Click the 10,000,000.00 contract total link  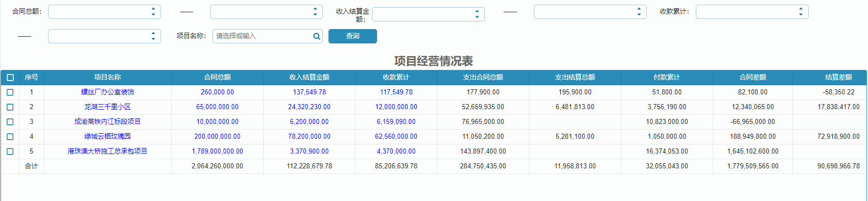[x=217, y=122]
